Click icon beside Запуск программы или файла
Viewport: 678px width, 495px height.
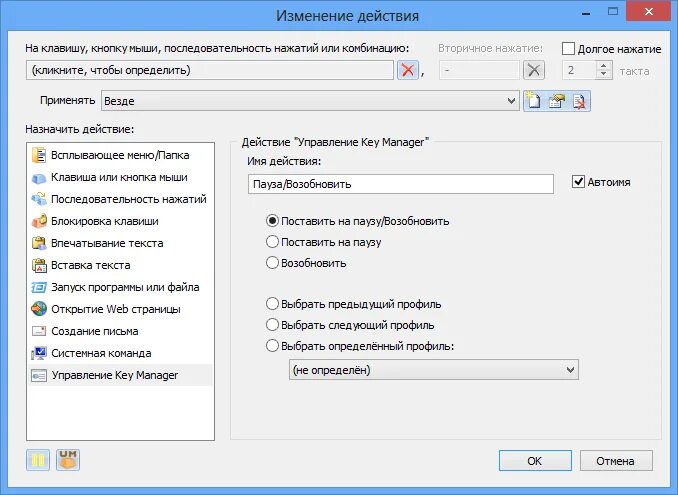point(39,287)
